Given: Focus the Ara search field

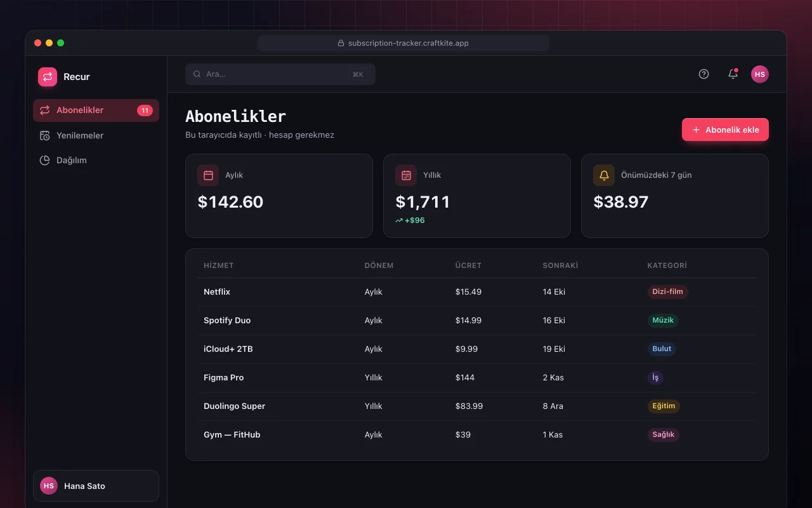Looking at the screenshot, I should tap(280, 74).
